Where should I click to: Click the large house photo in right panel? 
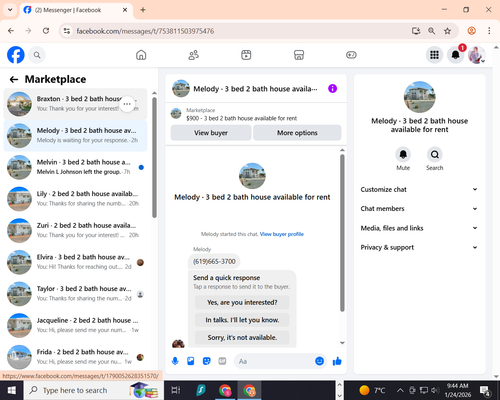[419, 97]
